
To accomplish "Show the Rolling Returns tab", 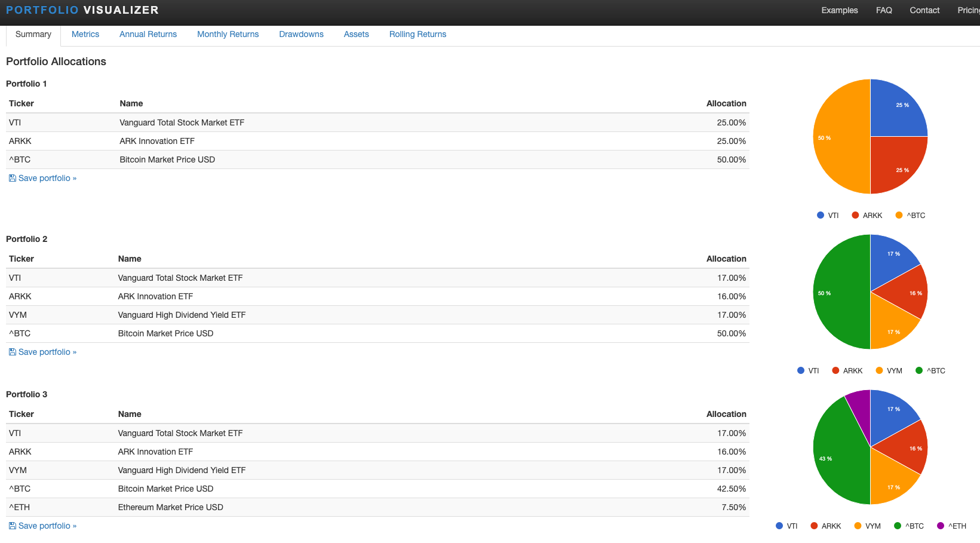I will point(418,34).
